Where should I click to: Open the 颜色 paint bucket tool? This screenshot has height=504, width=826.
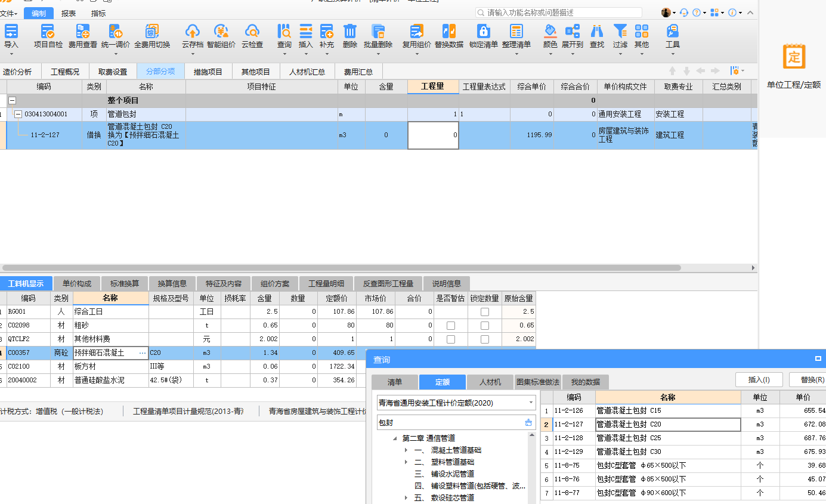click(x=550, y=31)
